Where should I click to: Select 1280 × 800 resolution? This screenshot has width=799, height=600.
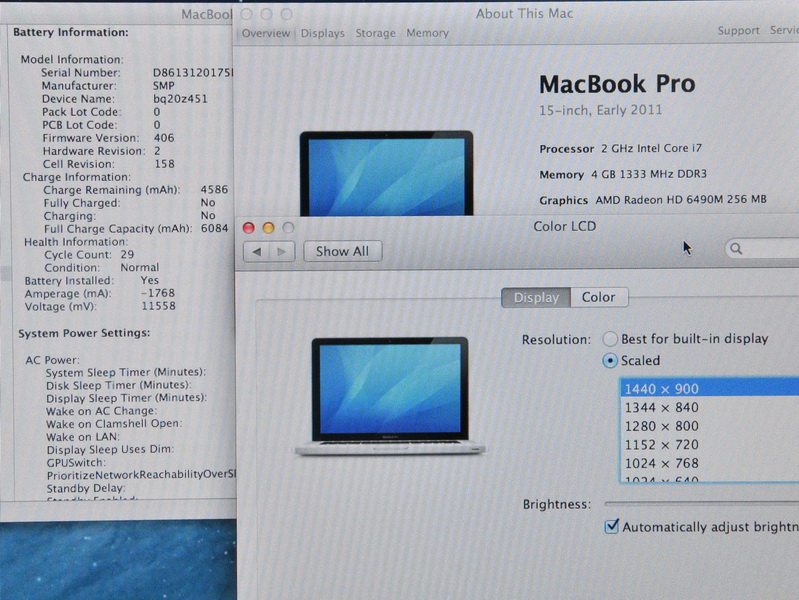(710, 426)
